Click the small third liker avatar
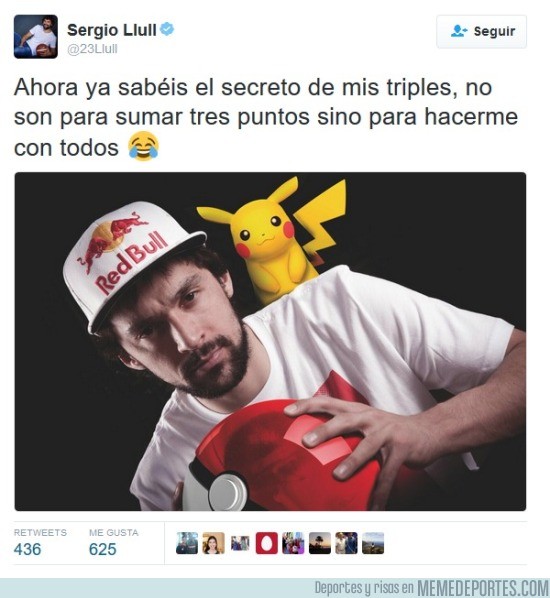The width and height of the screenshot is (550, 598). pyautogui.click(x=240, y=543)
